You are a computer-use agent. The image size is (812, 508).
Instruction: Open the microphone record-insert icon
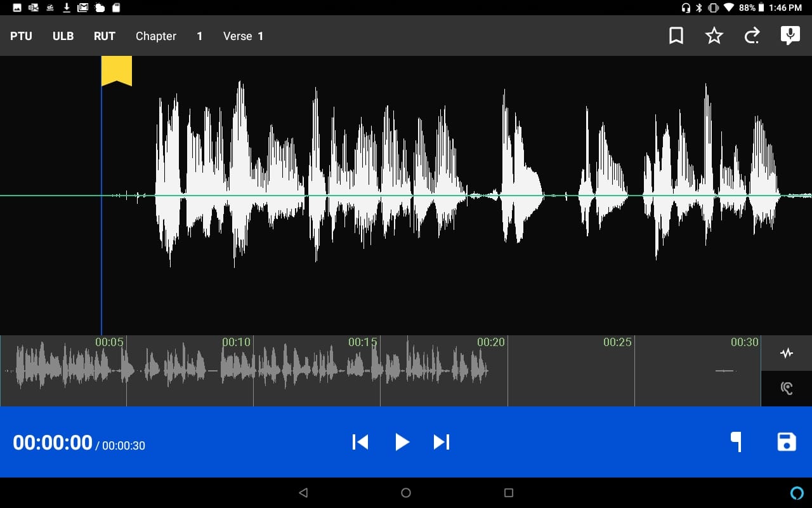click(790, 36)
